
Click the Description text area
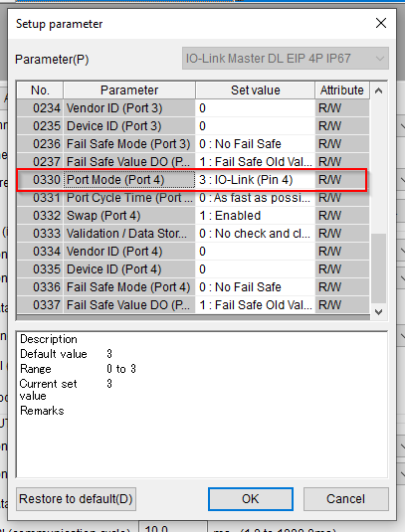[x=202, y=405]
